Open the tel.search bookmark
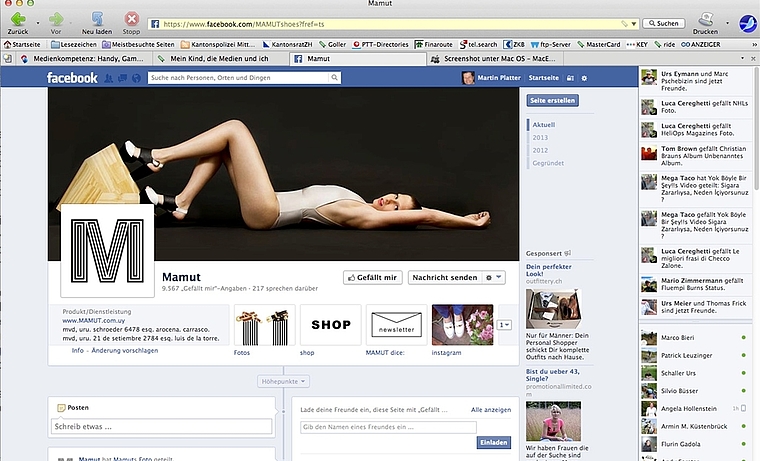The width and height of the screenshot is (760, 461). click(479, 45)
